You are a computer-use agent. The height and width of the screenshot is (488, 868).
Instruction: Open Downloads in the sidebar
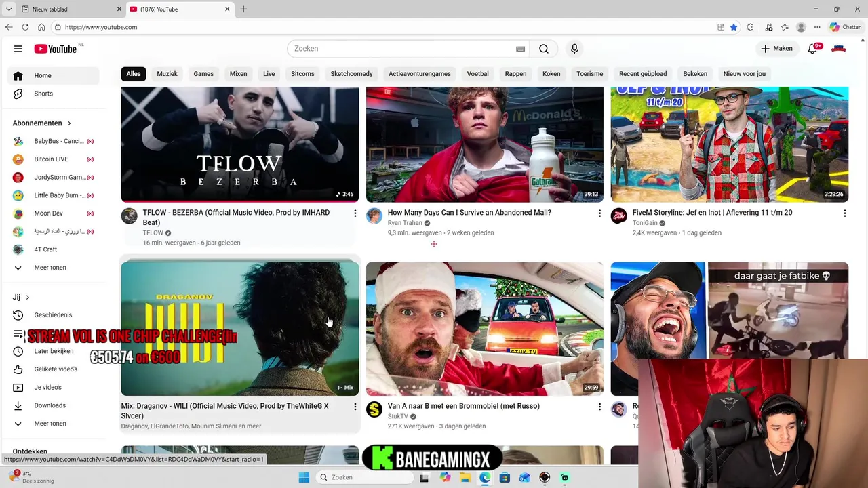[54, 405]
